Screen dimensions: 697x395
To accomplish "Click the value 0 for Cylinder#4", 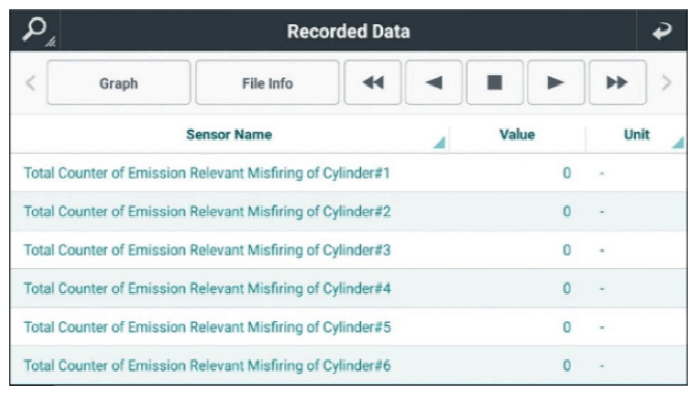I will point(567,288).
